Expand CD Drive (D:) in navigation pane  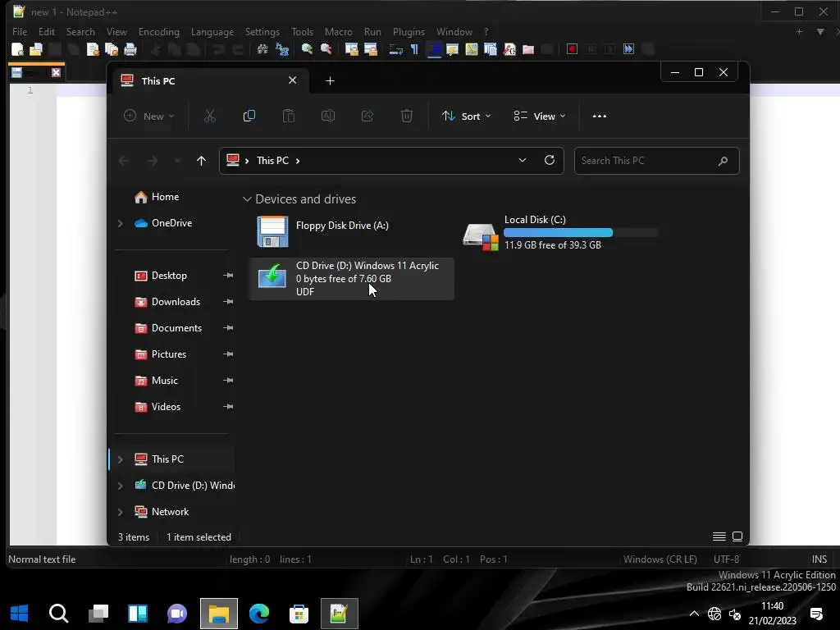tap(121, 486)
